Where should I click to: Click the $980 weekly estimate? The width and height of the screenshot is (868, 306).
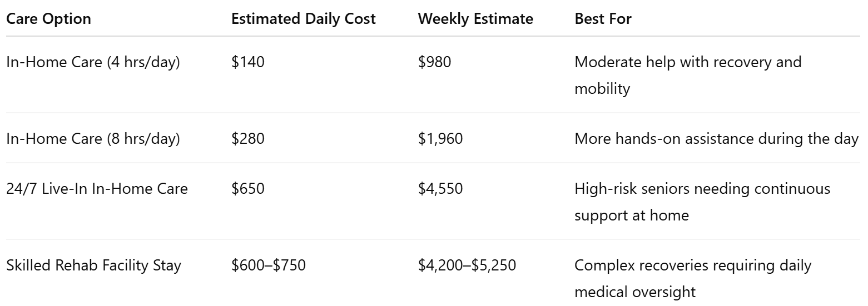click(435, 62)
